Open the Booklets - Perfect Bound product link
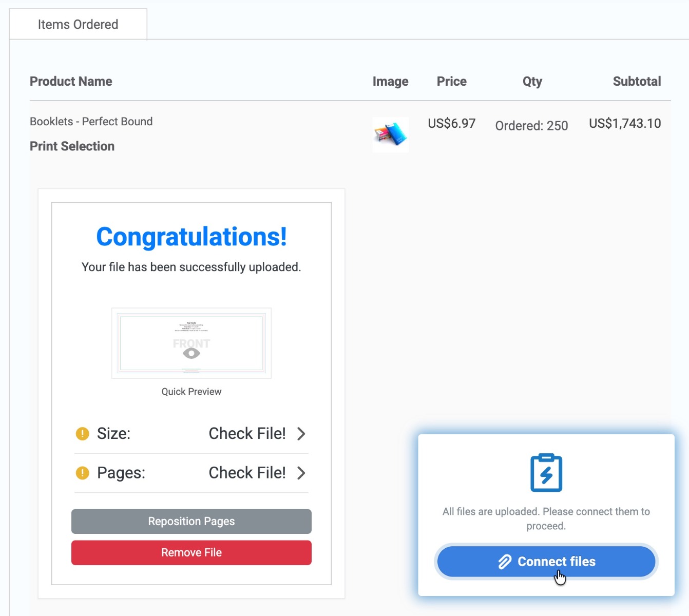 point(91,121)
